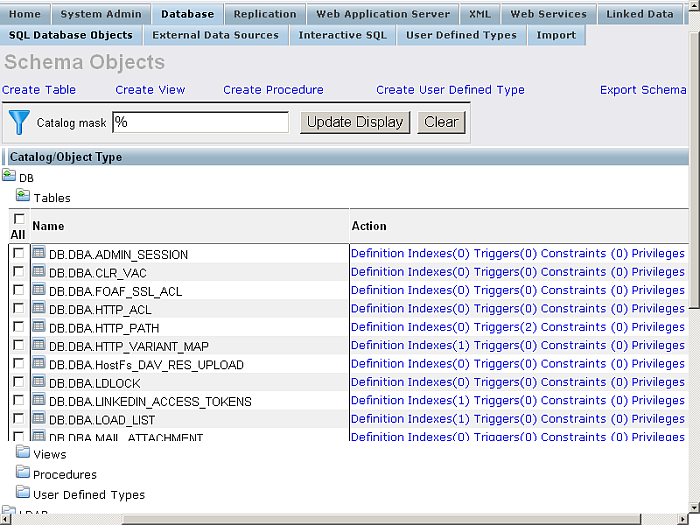Image resolution: width=700 pixels, height=525 pixels.
Task: Open Definition for DB.DBA.ADMIN_SESSION
Action: [x=377, y=253]
